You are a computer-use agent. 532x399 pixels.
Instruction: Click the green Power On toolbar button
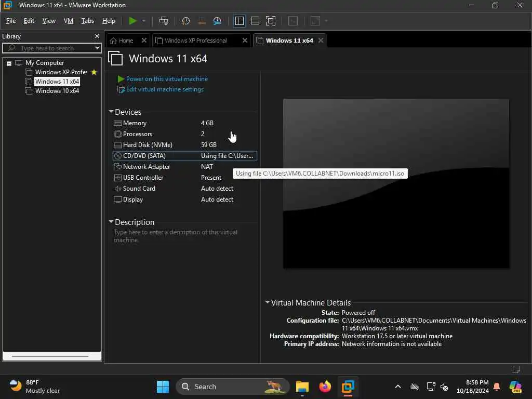132,21
